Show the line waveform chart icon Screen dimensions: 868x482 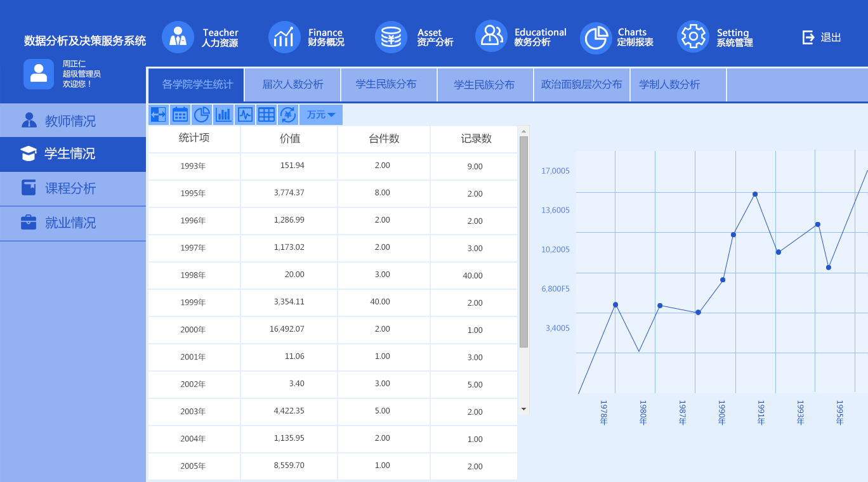click(245, 115)
